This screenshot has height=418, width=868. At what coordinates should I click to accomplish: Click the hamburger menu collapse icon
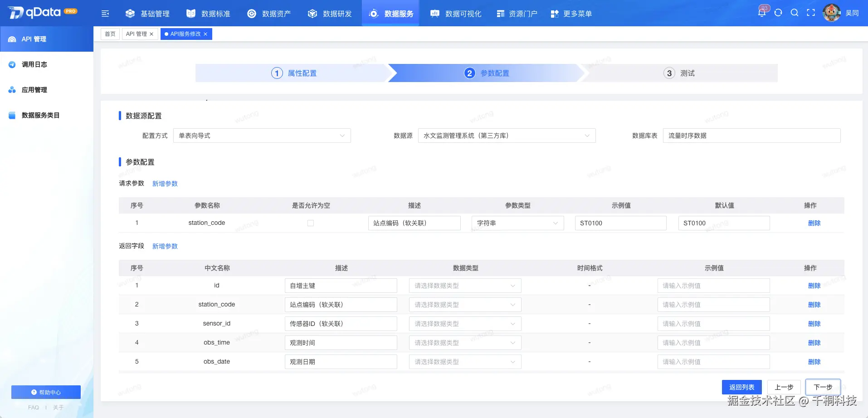pos(105,13)
